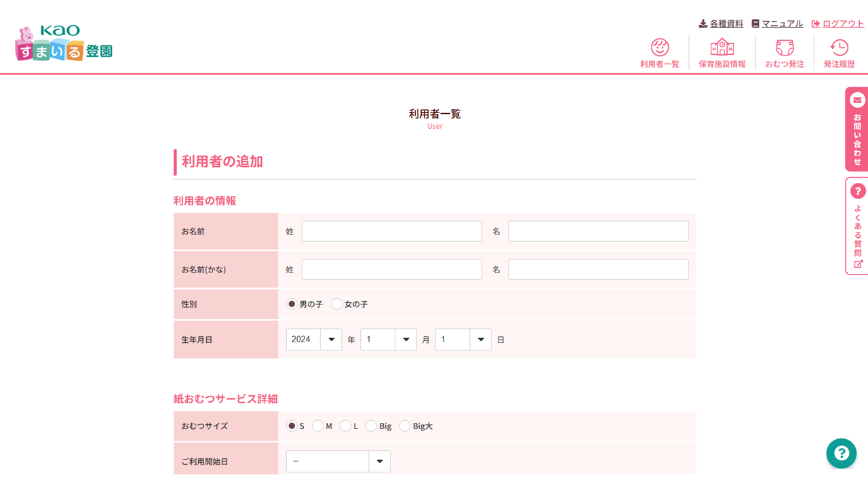Go to おむつ発注 in navigation
Screen dimensions: 868x488
pyautogui.click(x=785, y=64)
